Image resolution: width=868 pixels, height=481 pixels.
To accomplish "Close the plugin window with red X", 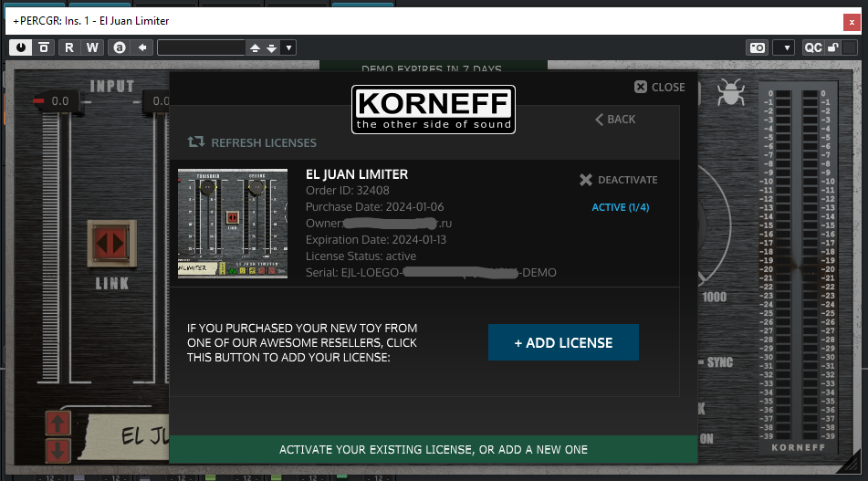I will pyautogui.click(x=852, y=22).
